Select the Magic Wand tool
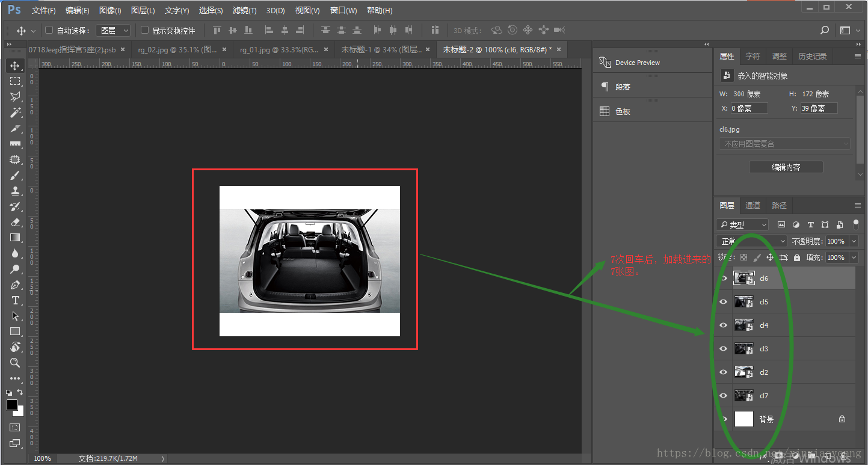The width and height of the screenshot is (868, 465). point(15,112)
